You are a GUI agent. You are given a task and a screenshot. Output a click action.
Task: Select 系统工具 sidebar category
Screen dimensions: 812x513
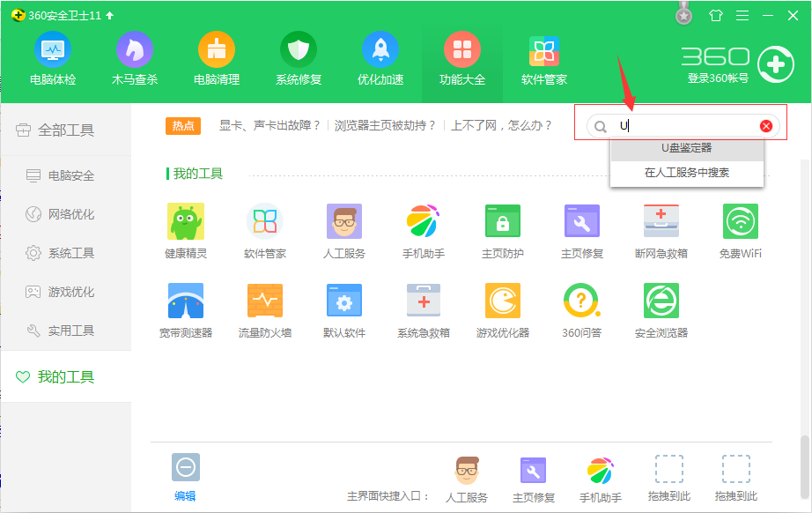(66, 253)
